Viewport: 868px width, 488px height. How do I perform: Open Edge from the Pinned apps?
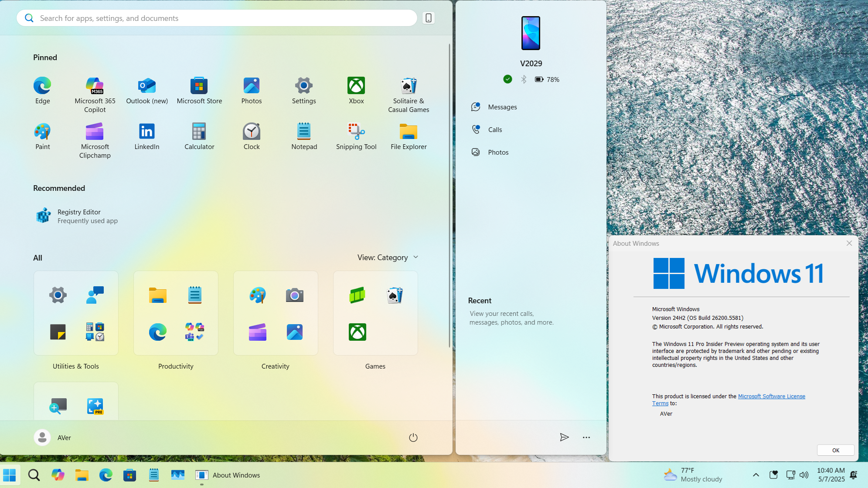pyautogui.click(x=42, y=91)
